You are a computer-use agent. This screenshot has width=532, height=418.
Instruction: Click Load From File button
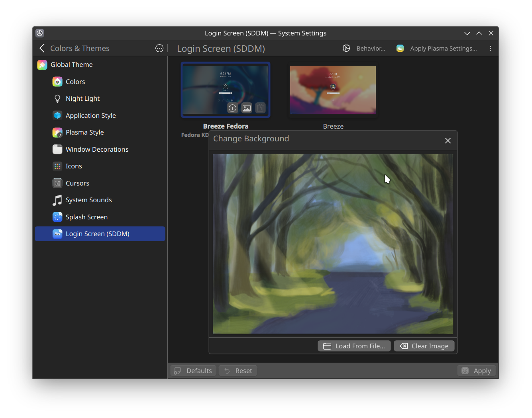click(354, 346)
